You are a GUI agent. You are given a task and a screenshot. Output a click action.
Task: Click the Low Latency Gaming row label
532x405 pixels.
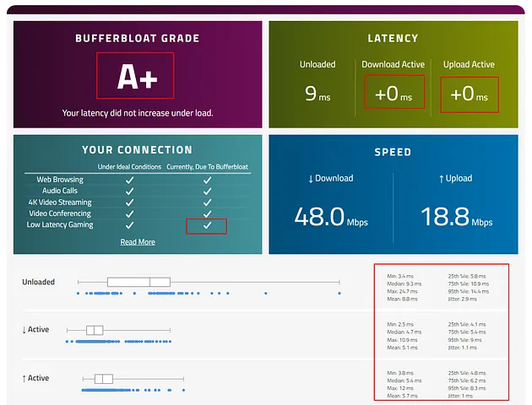pos(60,224)
